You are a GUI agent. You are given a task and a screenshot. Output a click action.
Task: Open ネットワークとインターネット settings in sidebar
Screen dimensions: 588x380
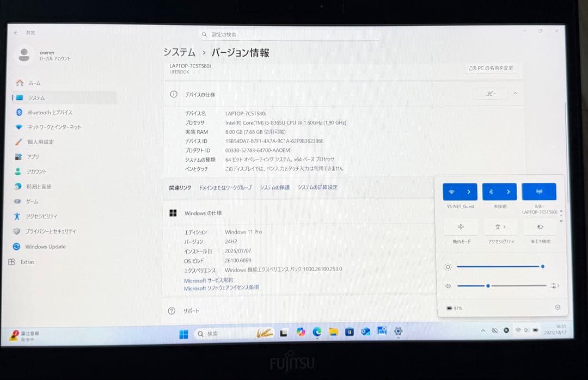(49, 127)
